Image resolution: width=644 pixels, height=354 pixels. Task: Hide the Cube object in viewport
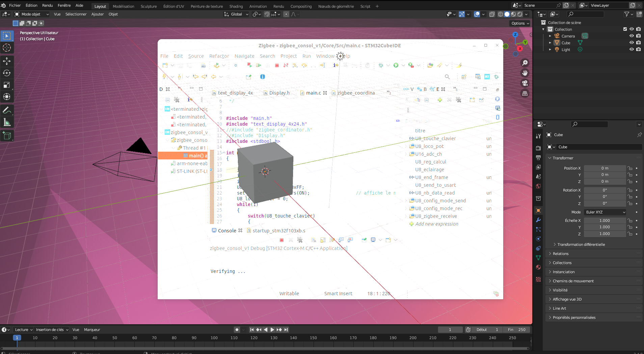coord(632,43)
